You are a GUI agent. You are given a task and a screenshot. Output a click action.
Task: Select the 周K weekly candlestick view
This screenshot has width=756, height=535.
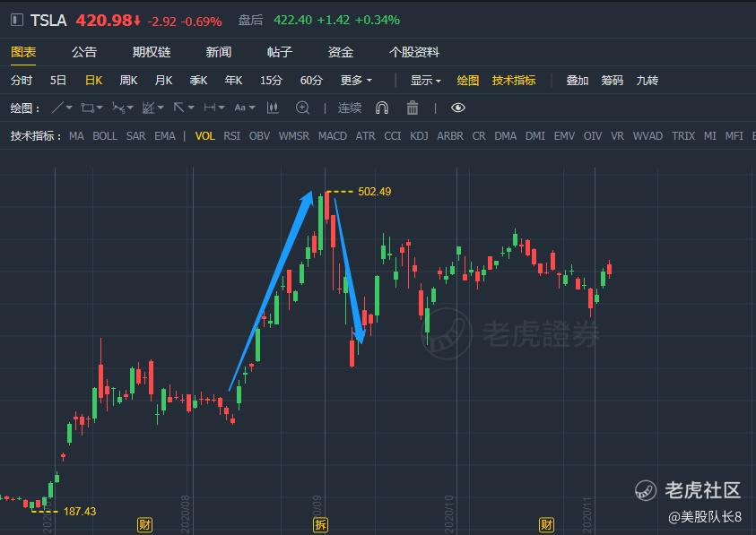coord(129,80)
